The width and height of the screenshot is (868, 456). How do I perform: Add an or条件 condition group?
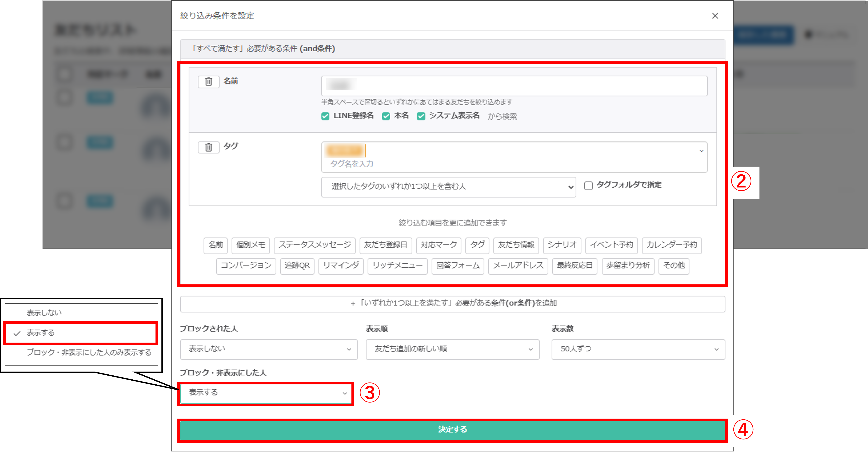pyautogui.click(x=452, y=304)
